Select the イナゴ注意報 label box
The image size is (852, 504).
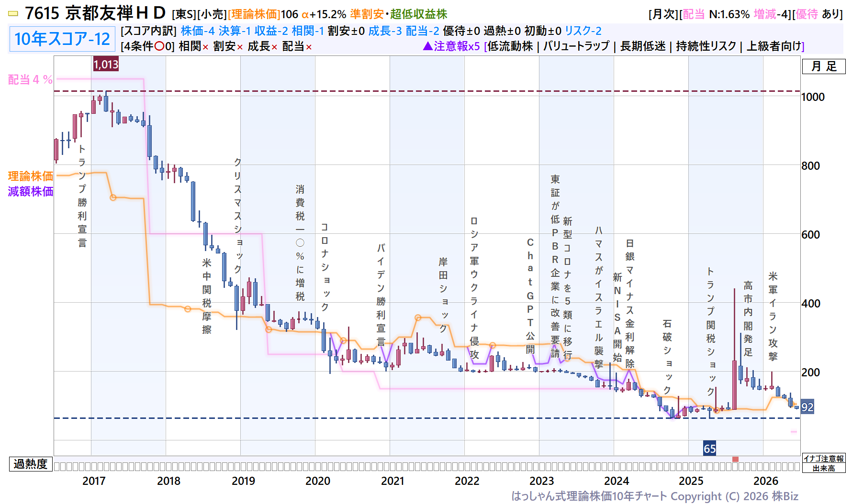pos(824,459)
